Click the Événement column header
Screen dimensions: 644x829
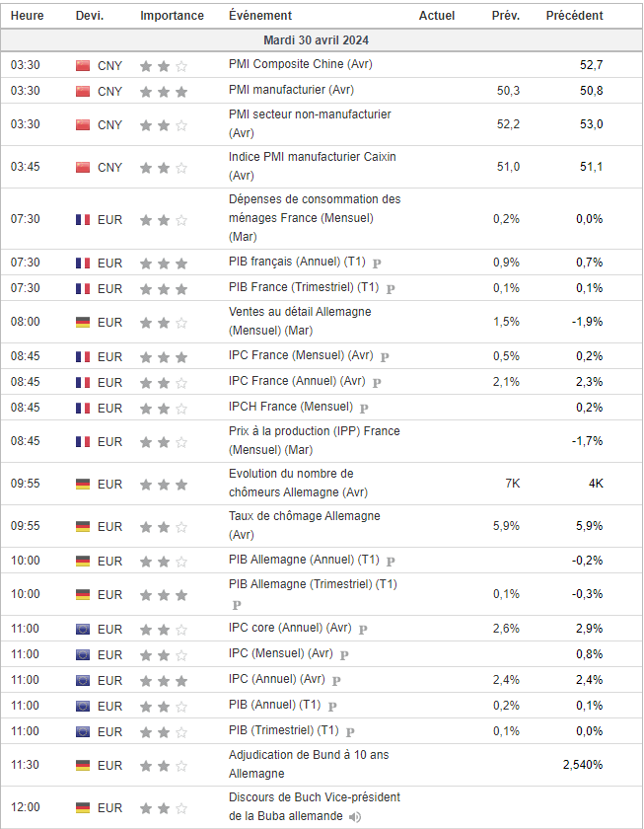coord(260,16)
